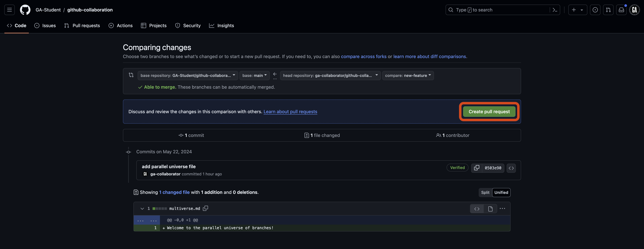Click the Create pull request button
Screen dimensions: 644x249
(x=489, y=112)
